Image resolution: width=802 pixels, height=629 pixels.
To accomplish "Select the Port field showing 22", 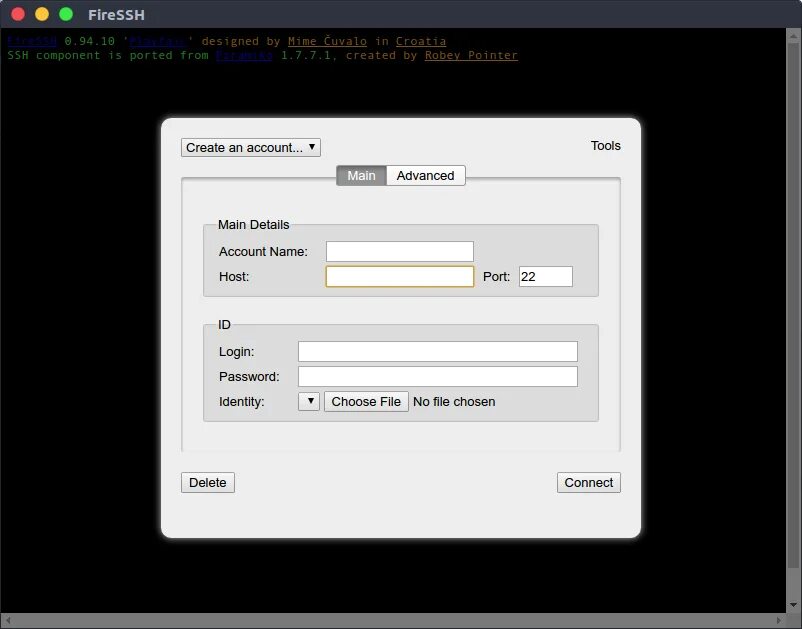I will [546, 276].
